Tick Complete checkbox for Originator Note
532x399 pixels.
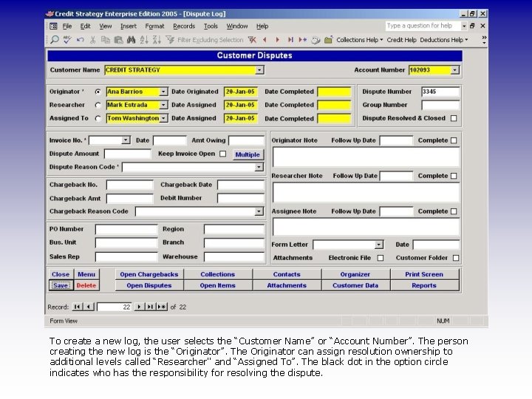coord(454,140)
